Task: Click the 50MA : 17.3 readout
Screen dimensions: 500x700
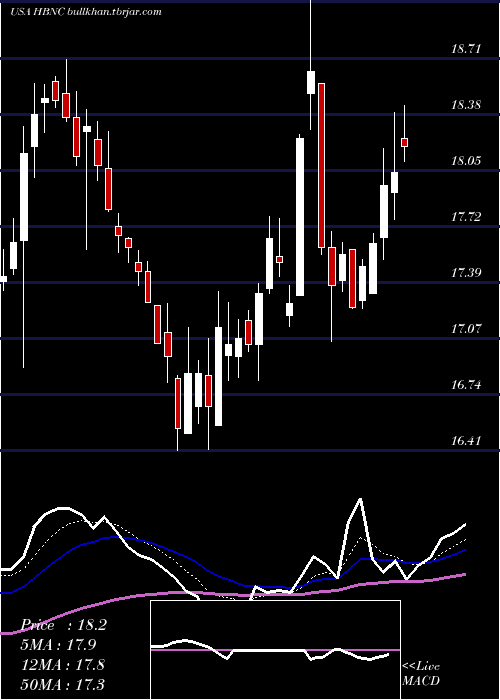Action: pyautogui.click(x=63, y=684)
